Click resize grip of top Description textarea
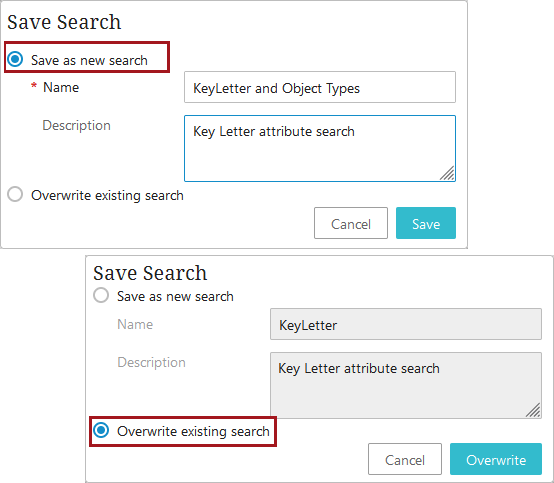The height and width of the screenshot is (483, 554). coord(447,173)
